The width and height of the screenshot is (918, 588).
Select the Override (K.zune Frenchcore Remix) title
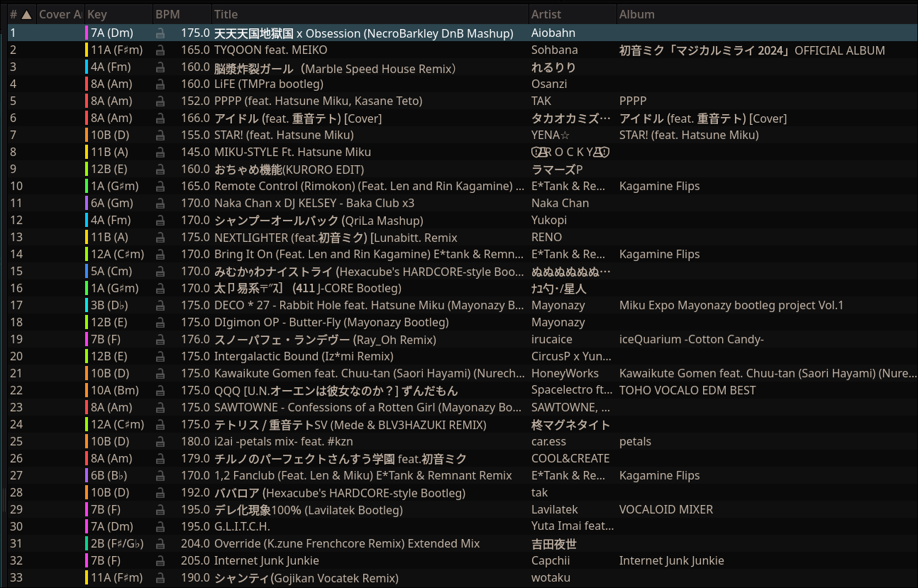(x=347, y=543)
